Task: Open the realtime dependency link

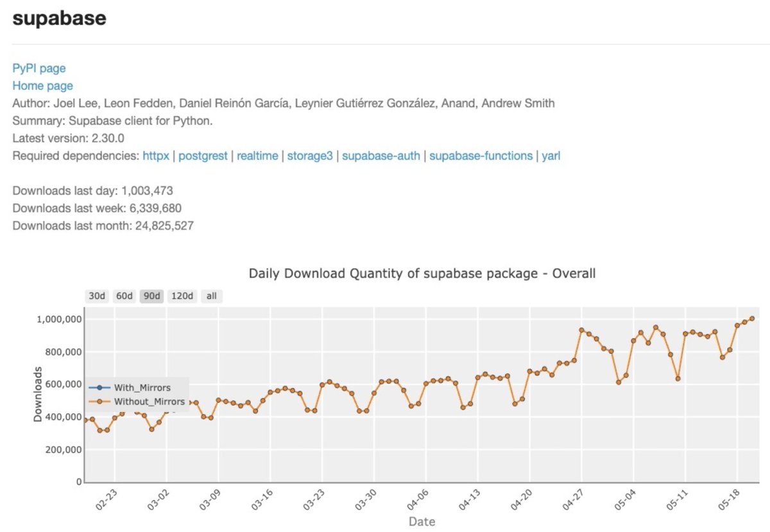Action: [x=257, y=155]
